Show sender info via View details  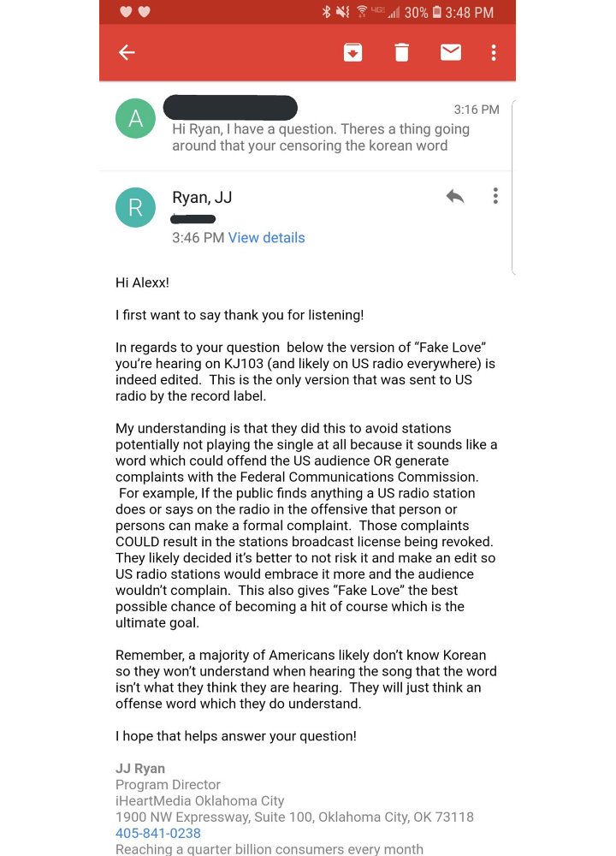[266, 238]
